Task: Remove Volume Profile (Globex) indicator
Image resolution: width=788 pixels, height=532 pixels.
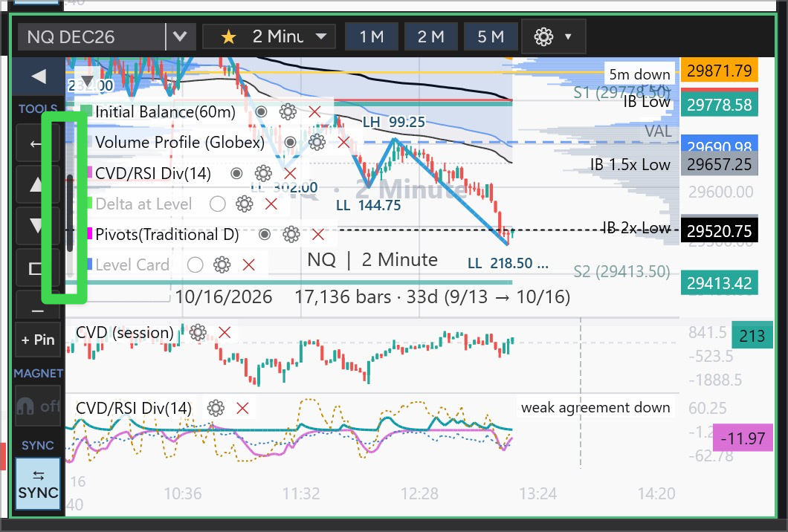Action: [x=343, y=142]
